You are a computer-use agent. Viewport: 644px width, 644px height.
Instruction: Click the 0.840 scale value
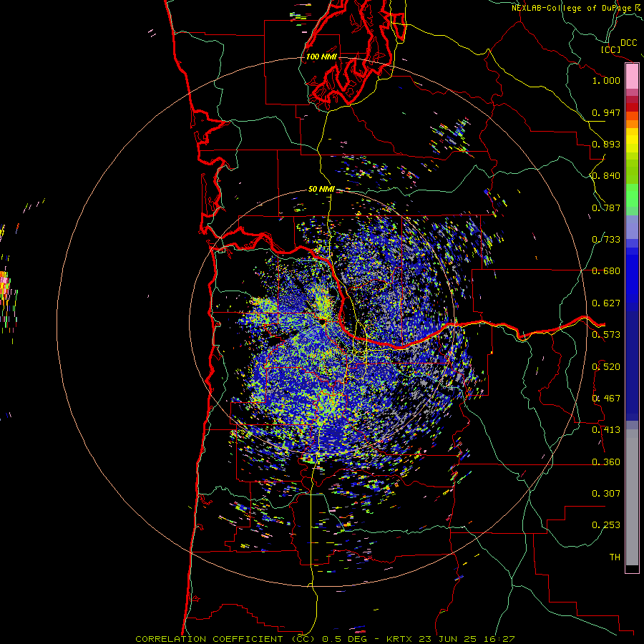coord(606,176)
